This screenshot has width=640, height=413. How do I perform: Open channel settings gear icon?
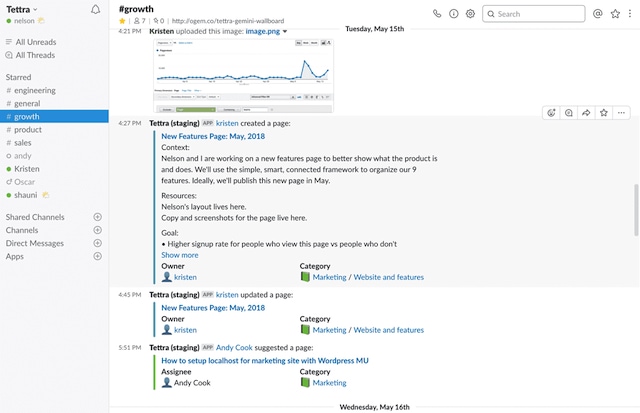pyautogui.click(x=471, y=14)
